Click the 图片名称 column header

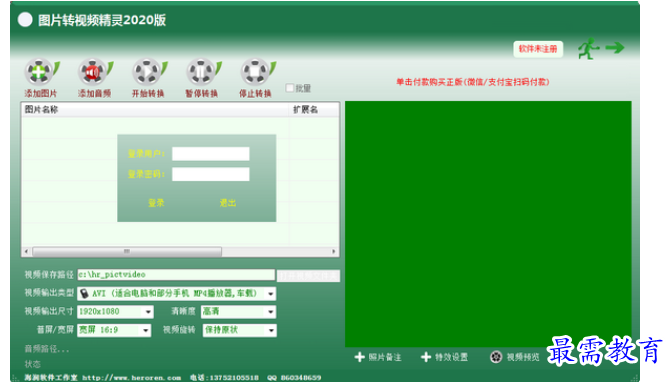tap(155, 110)
